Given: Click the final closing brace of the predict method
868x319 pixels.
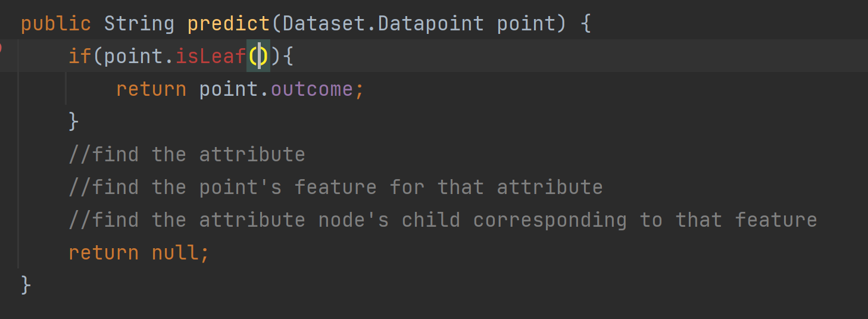Looking at the screenshot, I should click(x=26, y=285).
